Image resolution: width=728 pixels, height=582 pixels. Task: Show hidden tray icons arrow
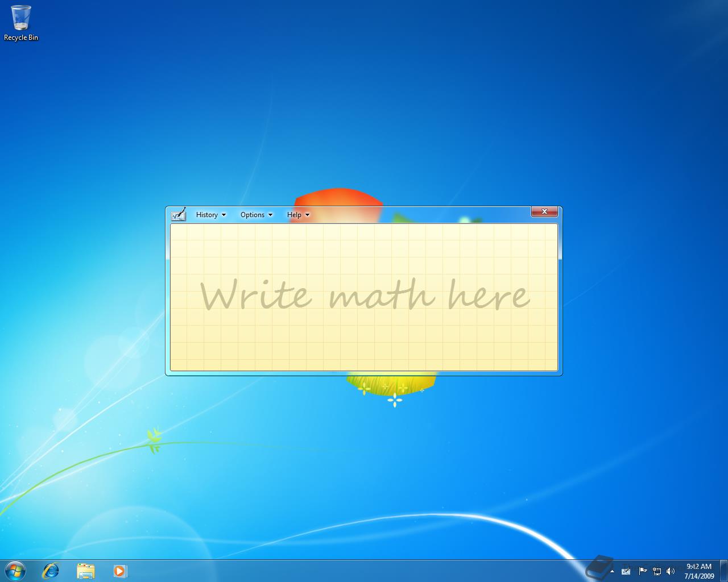point(612,571)
